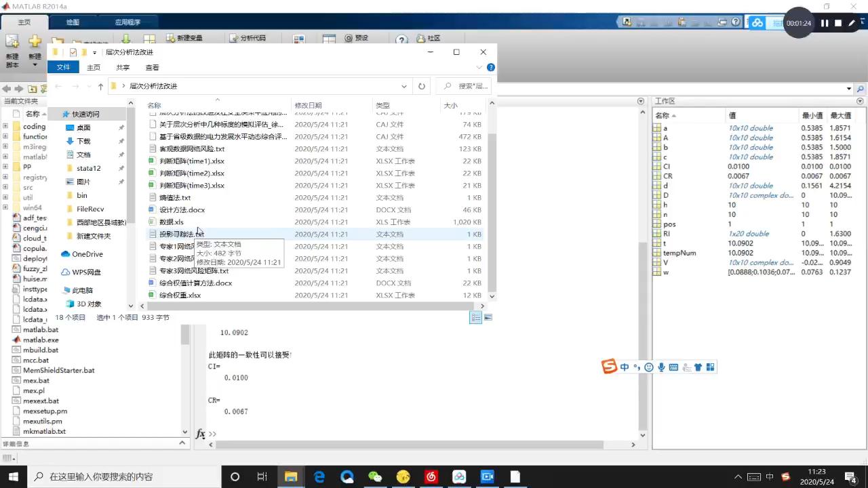
Task: Open the Sogou emoji picker icon
Action: pyautogui.click(x=648, y=367)
